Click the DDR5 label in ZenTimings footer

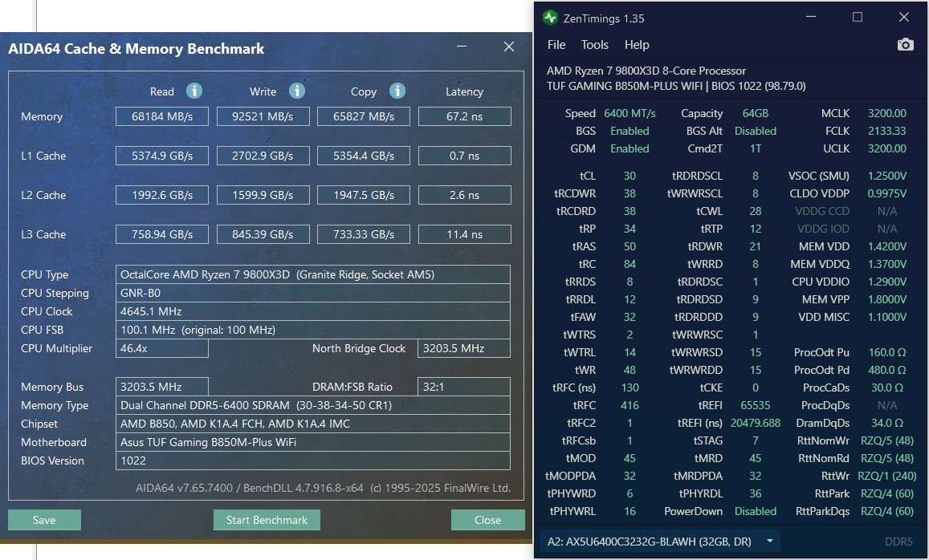898,542
